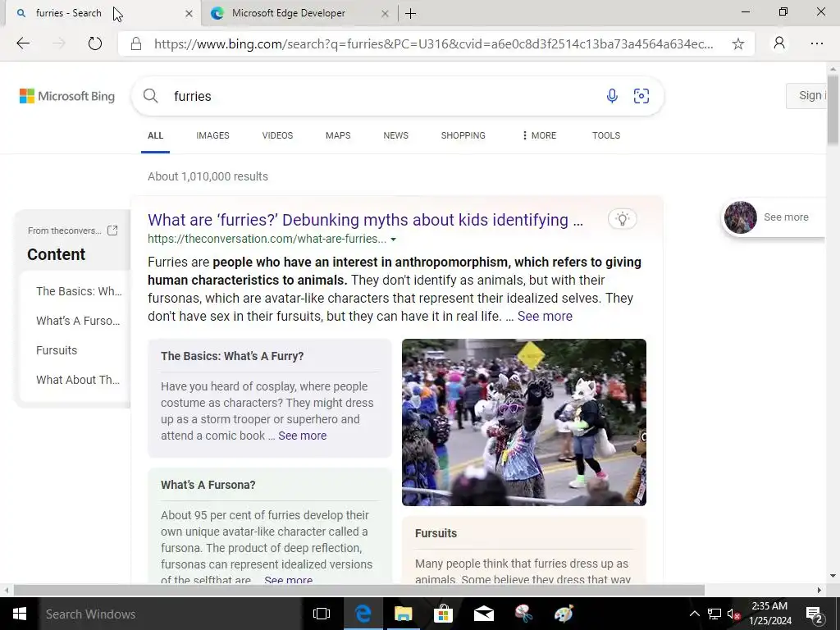This screenshot has width=840, height=630.
Task: Jump to 'What's A Furso...' content item
Action: pos(78,321)
